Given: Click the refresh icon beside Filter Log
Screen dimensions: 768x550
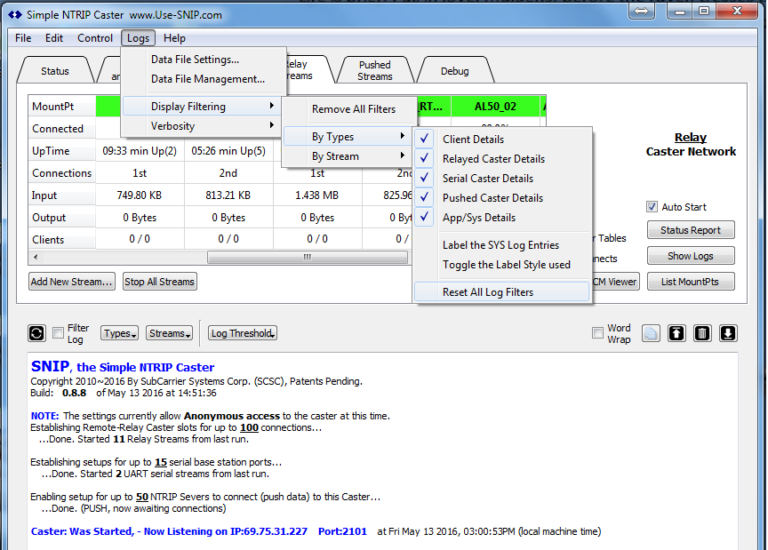Looking at the screenshot, I should 37,333.
